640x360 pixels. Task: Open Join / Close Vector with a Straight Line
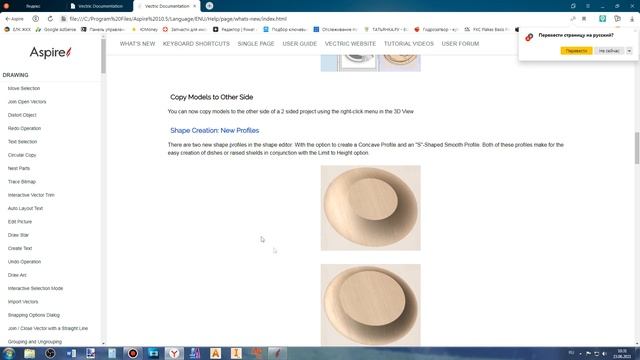pyautogui.click(x=48, y=328)
